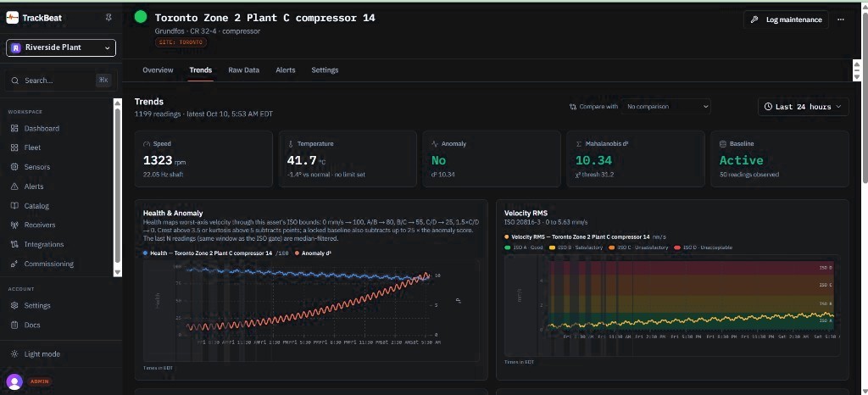The height and width of the screenshot is (395, 868).
Task: Toggle ISO C - Unsatisfactory legend
Action: 637,248
